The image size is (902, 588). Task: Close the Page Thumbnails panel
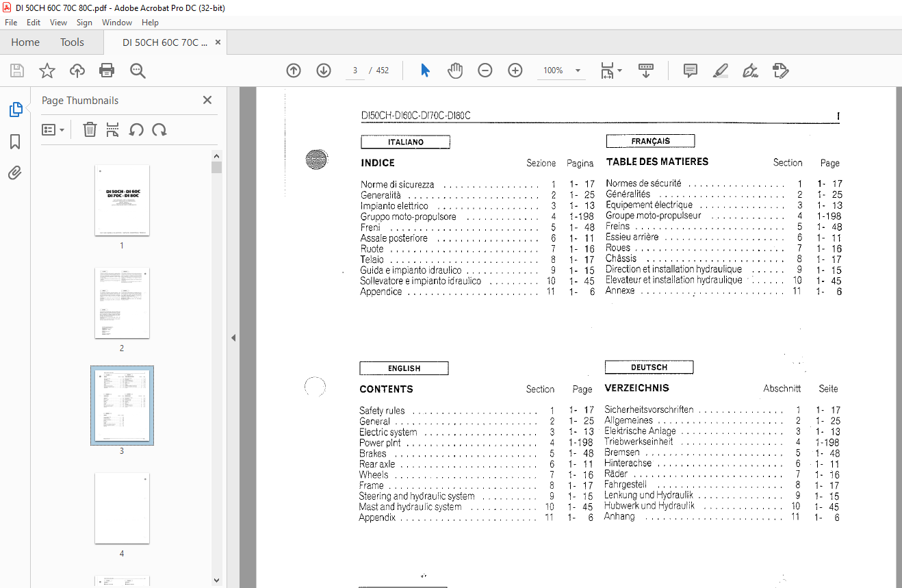(x=207, y=101)
